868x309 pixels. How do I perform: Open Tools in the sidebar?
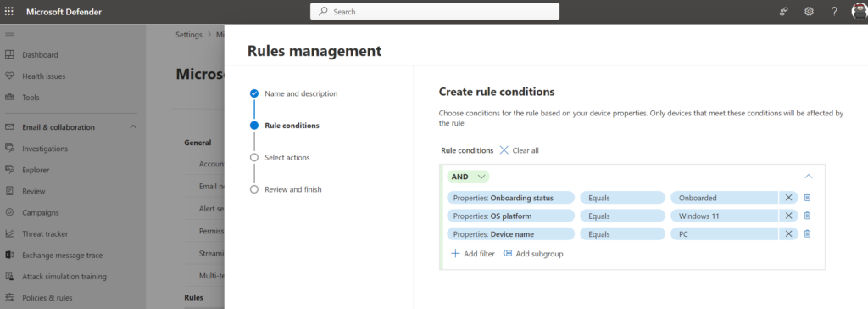(x=31, y=97)
